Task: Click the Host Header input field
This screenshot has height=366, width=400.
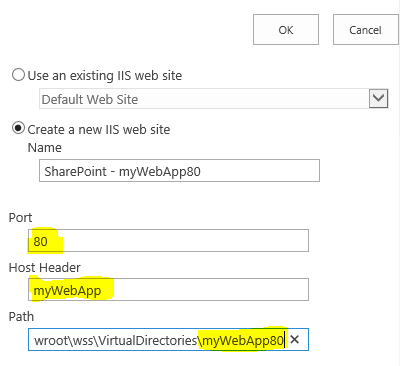Action: [168, 290]
